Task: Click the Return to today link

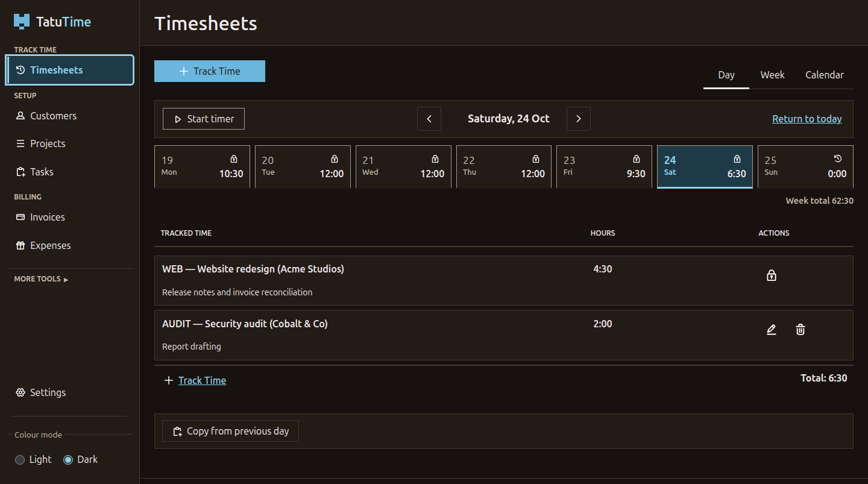Action: pos(807,119)
